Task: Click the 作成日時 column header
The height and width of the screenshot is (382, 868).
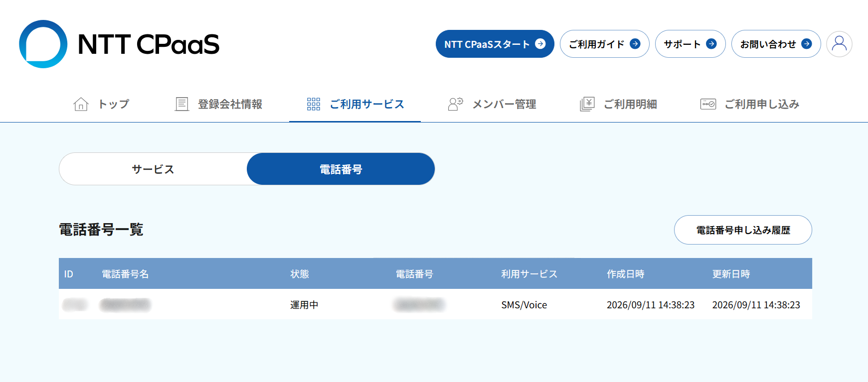Action: [625, 274]
